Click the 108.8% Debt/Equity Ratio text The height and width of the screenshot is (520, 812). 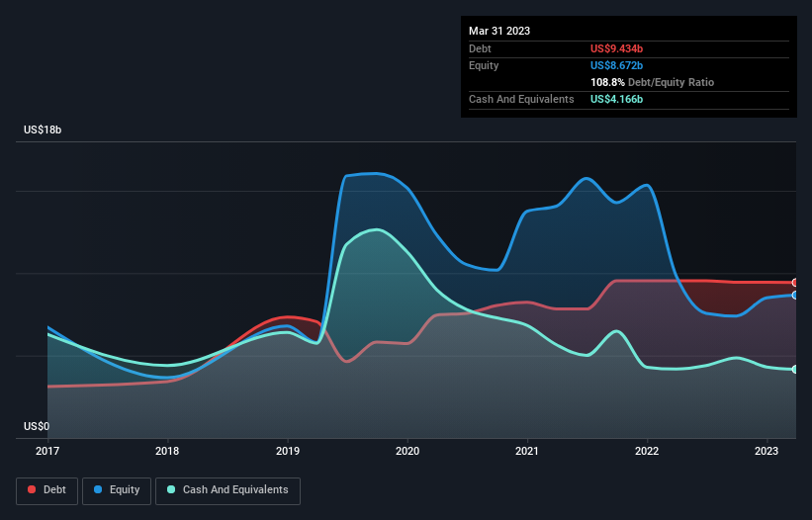(652, 82)
